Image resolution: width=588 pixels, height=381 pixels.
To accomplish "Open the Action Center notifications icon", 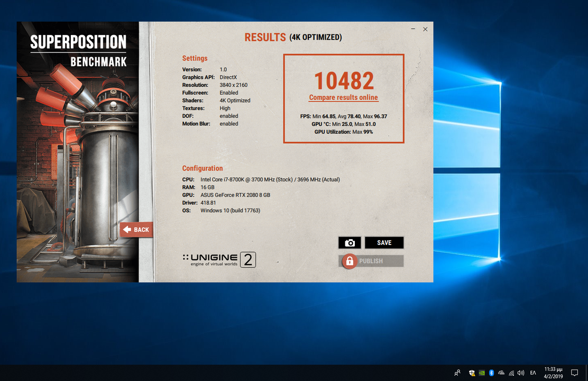I will [574, 373].
